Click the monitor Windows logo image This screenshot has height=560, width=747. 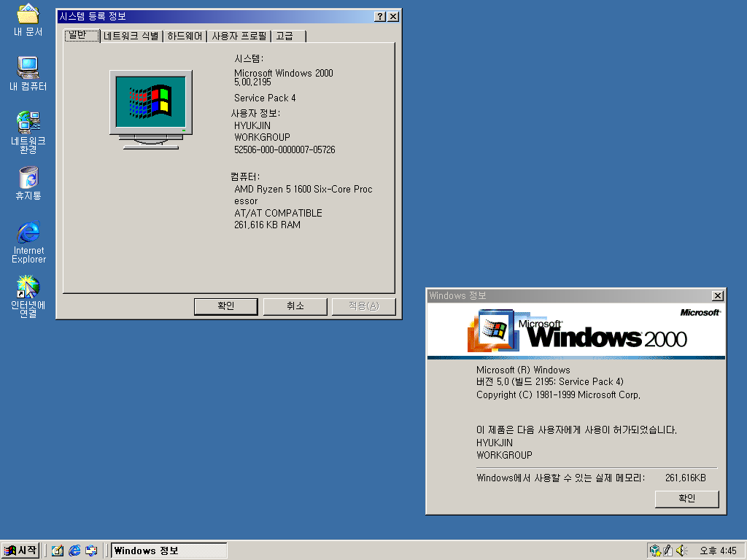click(x=151, y=109)
